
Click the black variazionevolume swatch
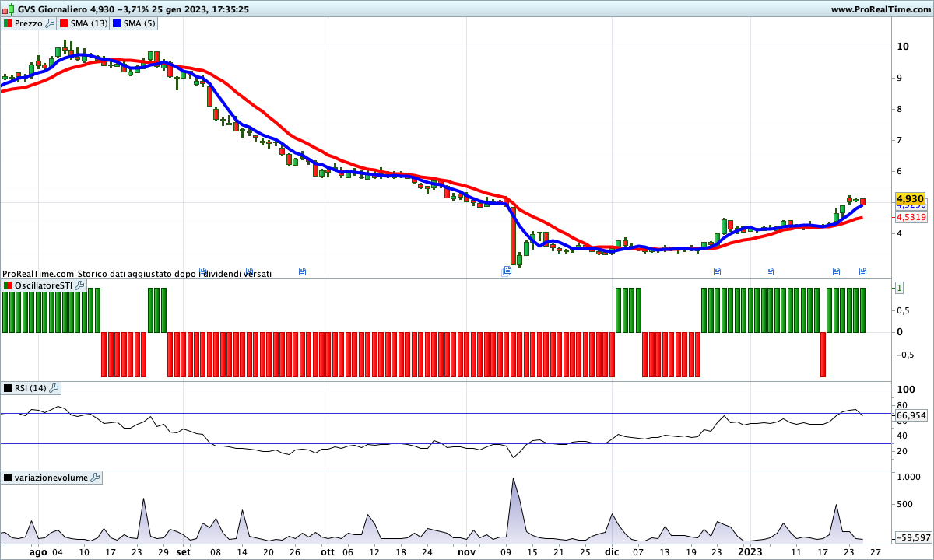8,478
